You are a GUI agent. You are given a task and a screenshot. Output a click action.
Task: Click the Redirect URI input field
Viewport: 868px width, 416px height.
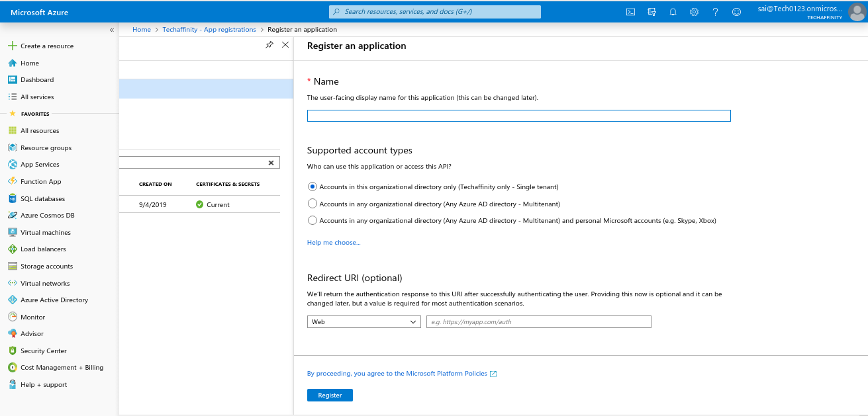539,321
